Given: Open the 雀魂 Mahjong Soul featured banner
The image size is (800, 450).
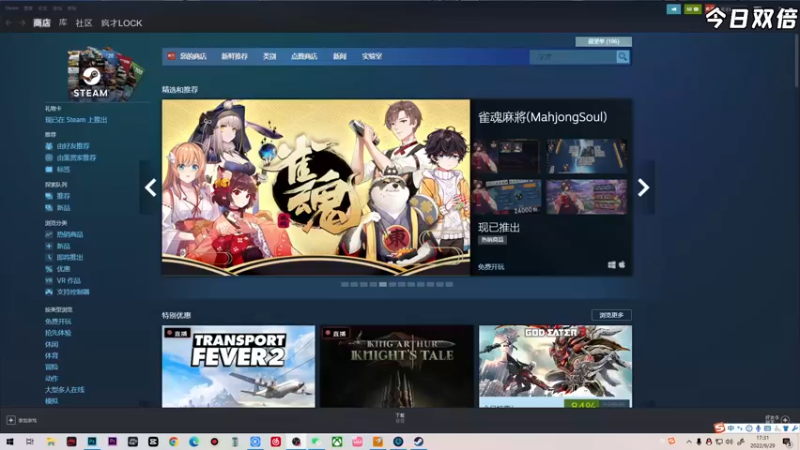Looking at the screenshot, I should pos(316,187).
